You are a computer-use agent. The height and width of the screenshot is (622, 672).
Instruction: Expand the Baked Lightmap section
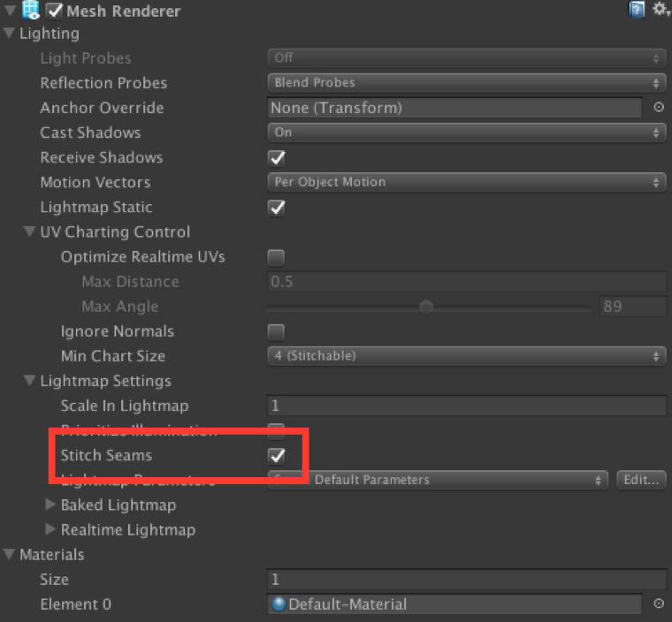(x=50, y=505)
